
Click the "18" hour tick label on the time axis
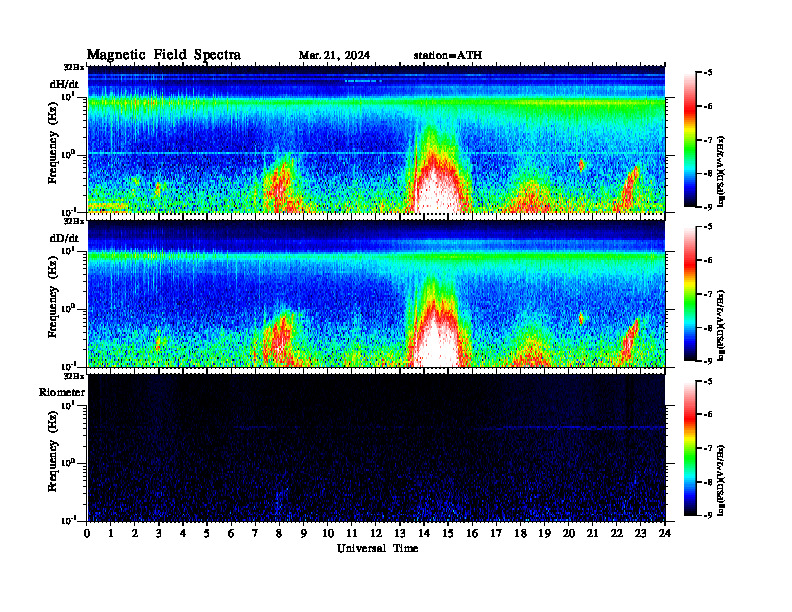click(520, 534)
